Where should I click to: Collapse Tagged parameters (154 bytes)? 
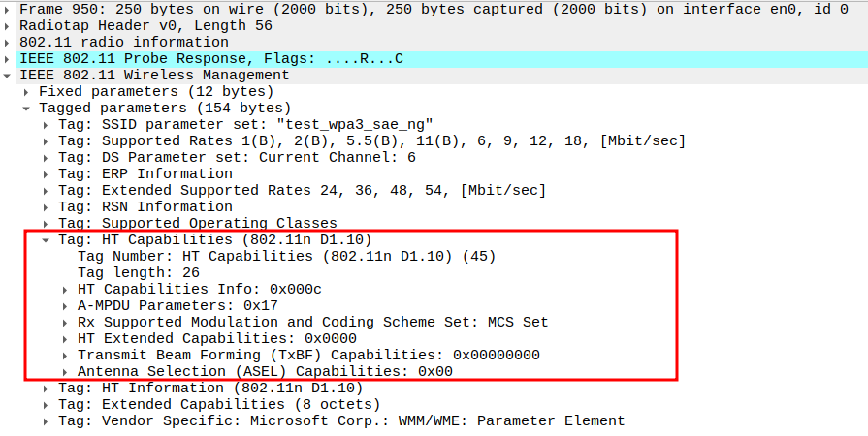click(x=27, y=108)
